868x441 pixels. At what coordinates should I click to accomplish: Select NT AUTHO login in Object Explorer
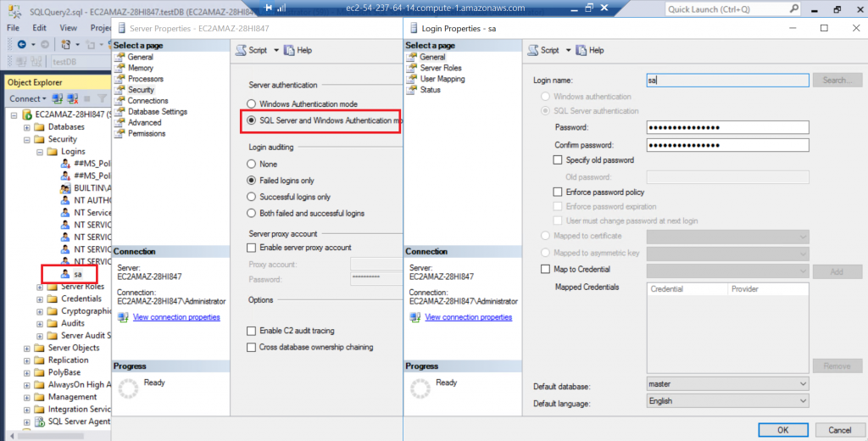86,200
